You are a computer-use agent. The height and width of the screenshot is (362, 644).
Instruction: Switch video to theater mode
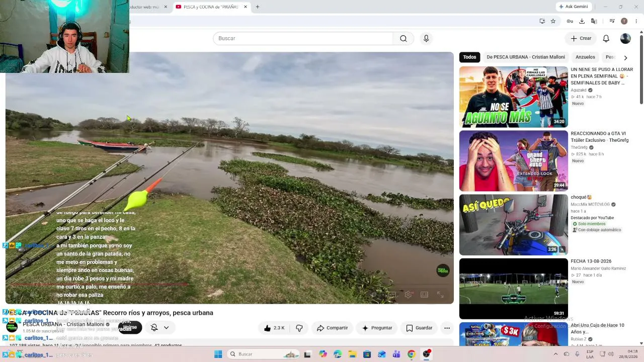[424, 295]
